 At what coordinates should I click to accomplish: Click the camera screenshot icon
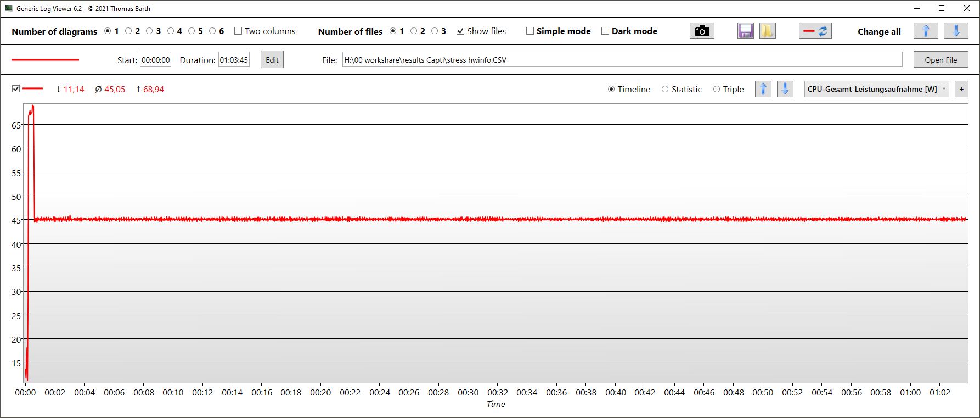click(x=702, y=31)
